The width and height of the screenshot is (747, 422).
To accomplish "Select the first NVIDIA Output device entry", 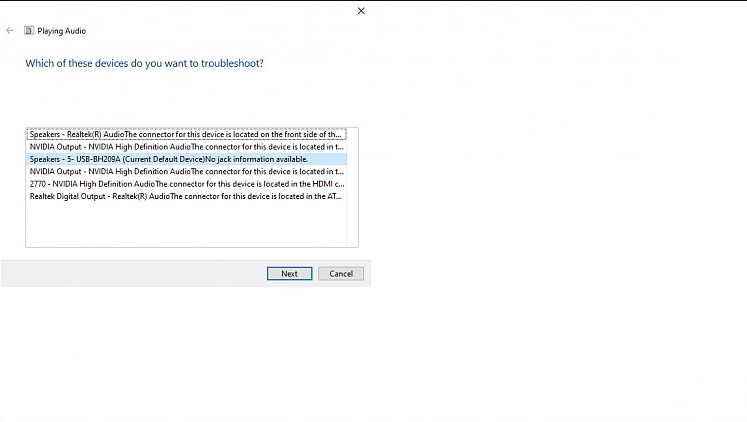I will click(185, 147).
